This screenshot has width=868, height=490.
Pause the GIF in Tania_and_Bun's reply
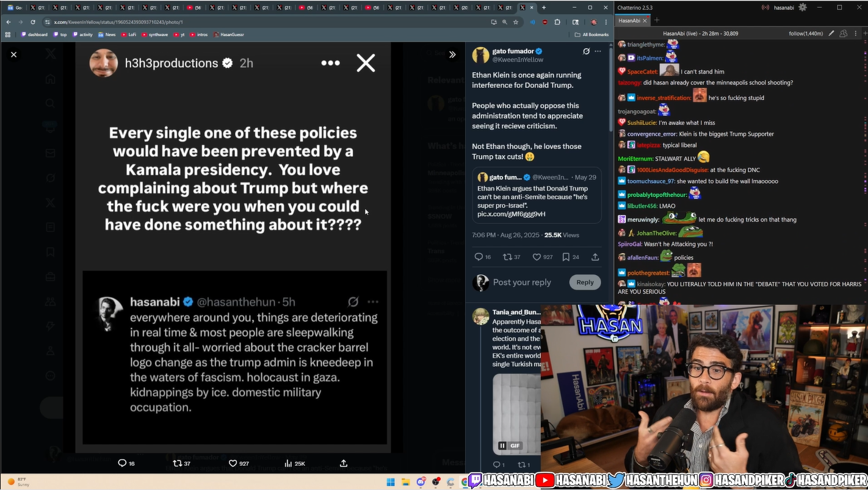502,445
